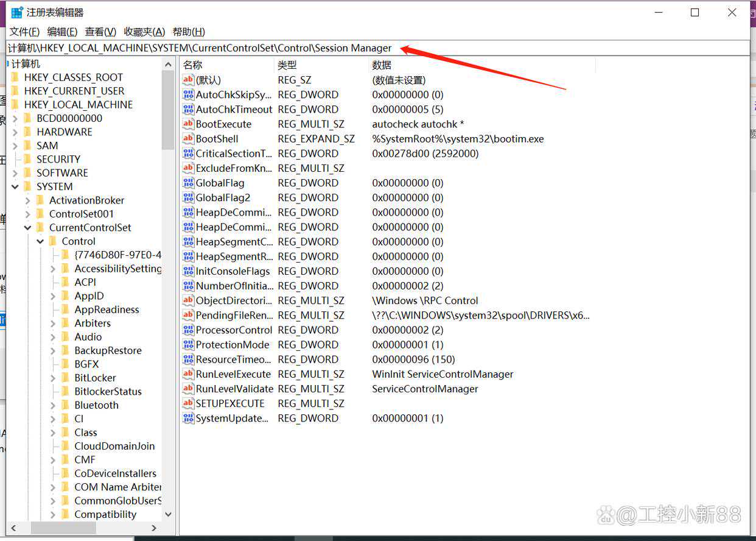Expand the ControlSet001 key
756x541 pixels.
coord(27,214)
